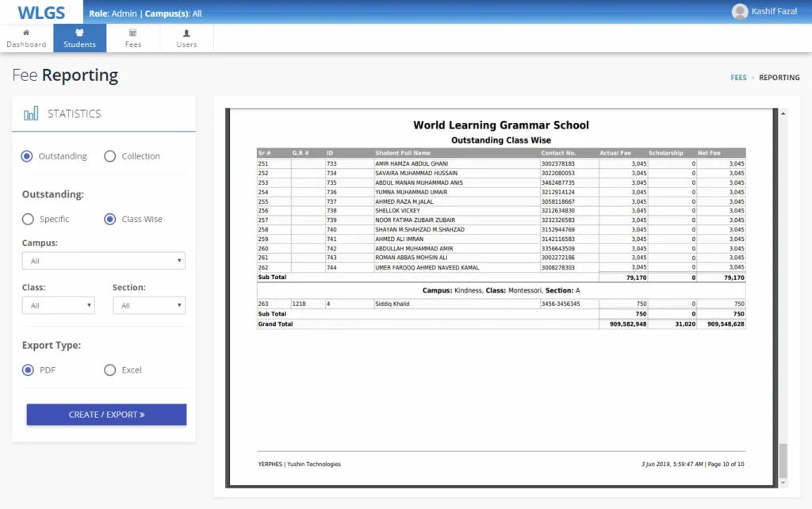Open the Campus dropdown
This screenshot has width=812, height=509.
[103, 261]
